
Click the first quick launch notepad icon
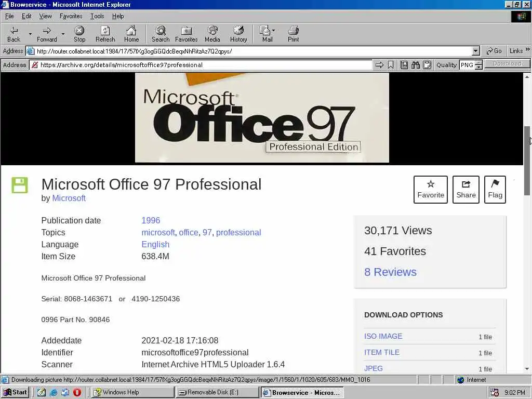point(42,393)
